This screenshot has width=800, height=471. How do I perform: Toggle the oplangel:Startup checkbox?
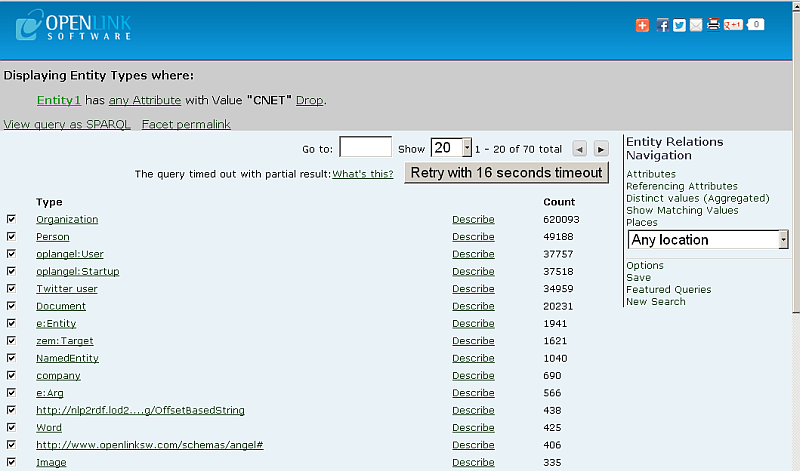11,271
